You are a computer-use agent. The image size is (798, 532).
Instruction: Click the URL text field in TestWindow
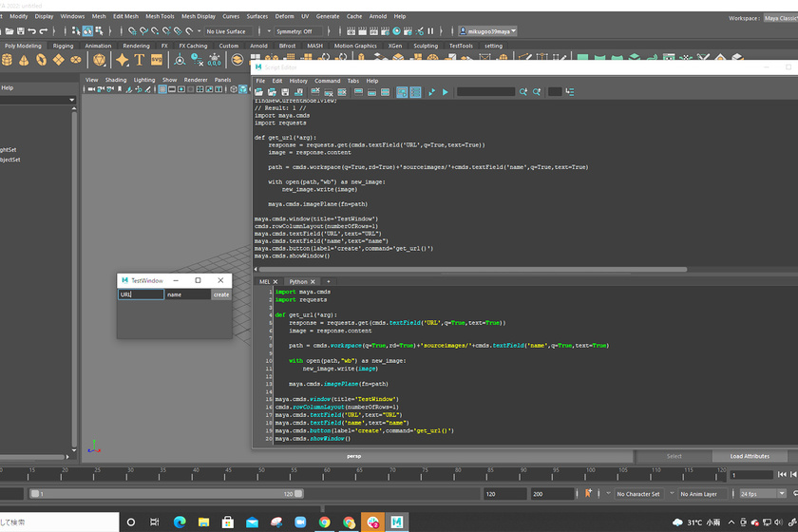click(140, 294)
